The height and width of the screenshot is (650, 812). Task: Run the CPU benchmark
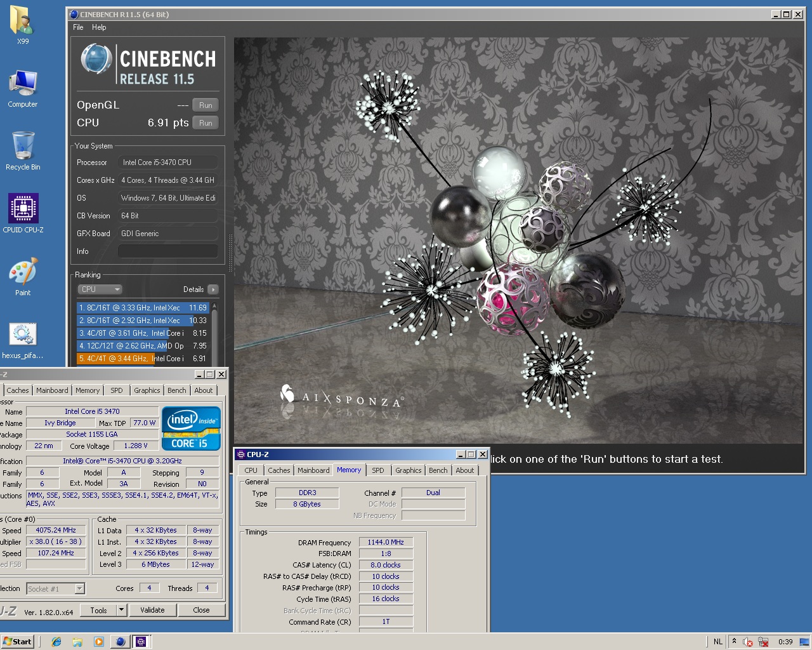[x=206, y=123]
